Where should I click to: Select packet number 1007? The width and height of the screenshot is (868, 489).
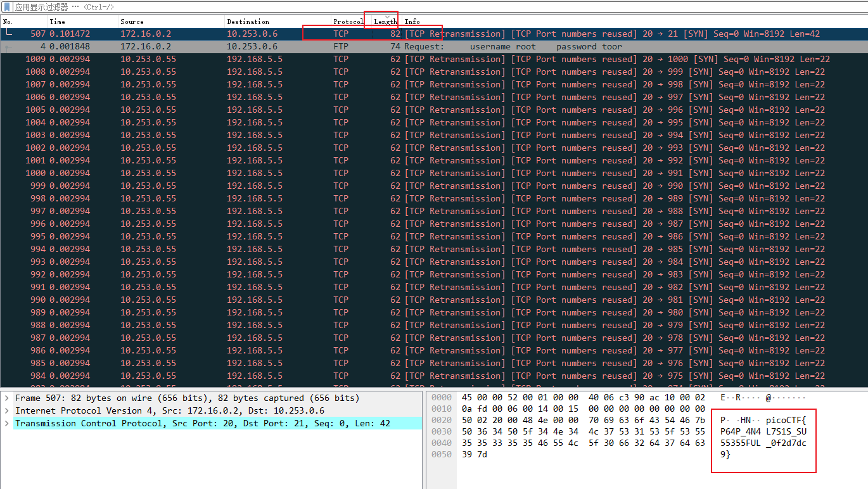[x=433, y=84]
